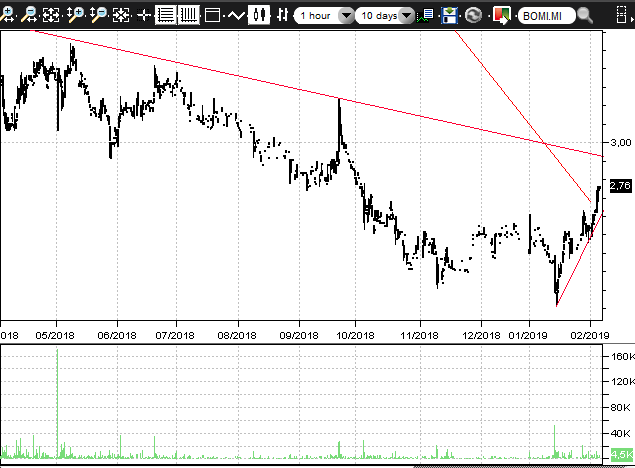Zoom in horizontally on the chart
The width and height of the screenshot is (635, 468).
point(6,16)
